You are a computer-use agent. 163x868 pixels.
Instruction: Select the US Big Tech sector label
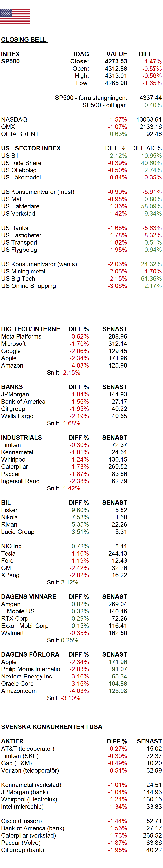[x=18, y=279]
